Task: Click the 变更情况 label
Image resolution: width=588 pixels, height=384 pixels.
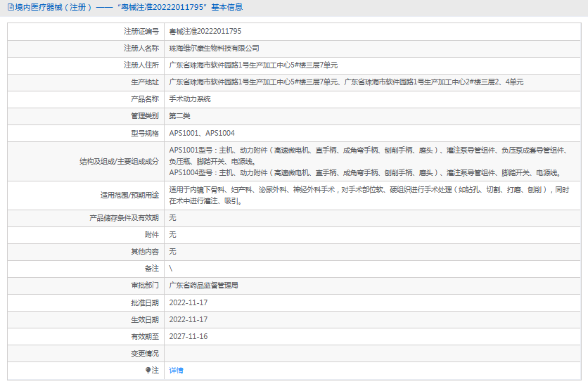Action: 145,353
